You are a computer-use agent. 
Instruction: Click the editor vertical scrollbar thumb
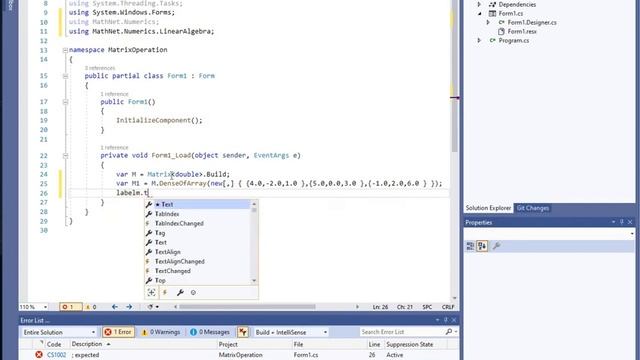pos(454,76)
